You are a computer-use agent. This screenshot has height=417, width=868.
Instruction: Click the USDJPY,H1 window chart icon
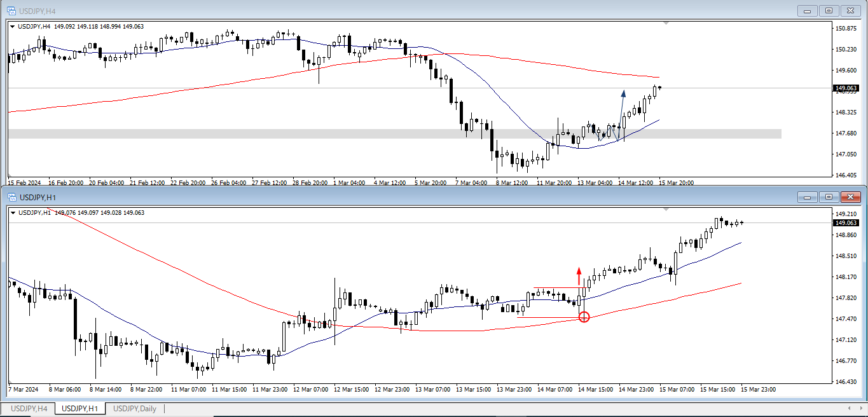click(x=11, y=198)
